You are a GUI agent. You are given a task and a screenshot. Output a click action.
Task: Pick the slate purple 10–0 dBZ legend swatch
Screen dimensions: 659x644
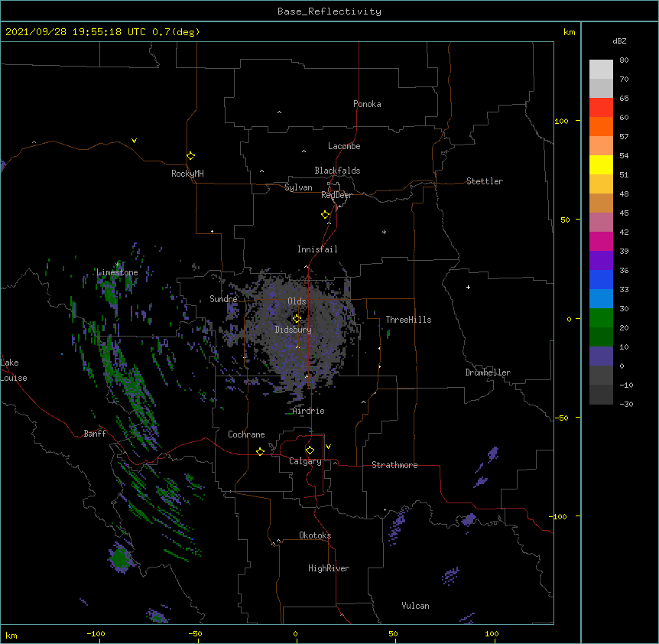(601, 356)
